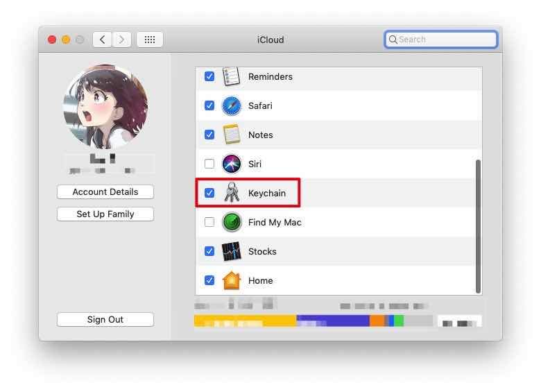This screenshot has width=541, height=392.
Task: Click the Stocks label text
Action: [x=262, y=252]
